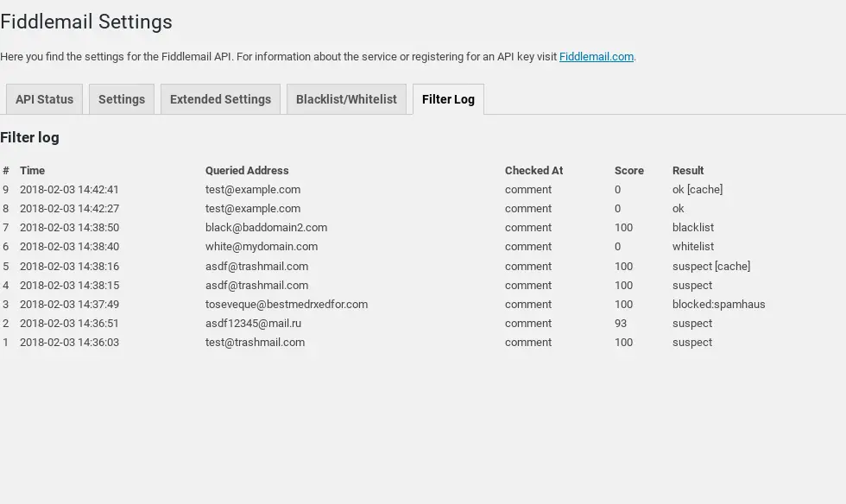The image size is (846, 504).
Task: Open the Extended Settings tab
Action: [220, 99]
